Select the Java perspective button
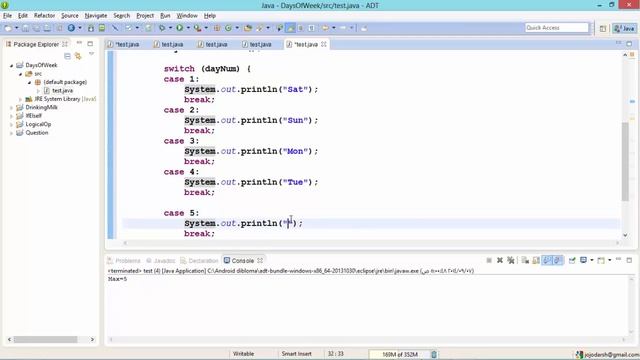640x360 pixels. [x=624, y=28]
